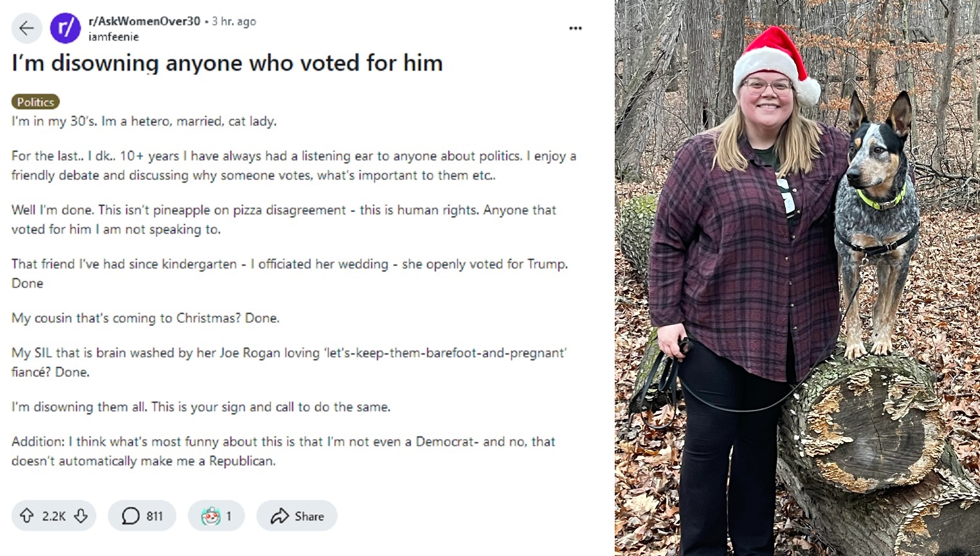This screenshot has width=980, height=556.
Task: Visit the iamfeenie user profile
Action: [x=113, y=37]
